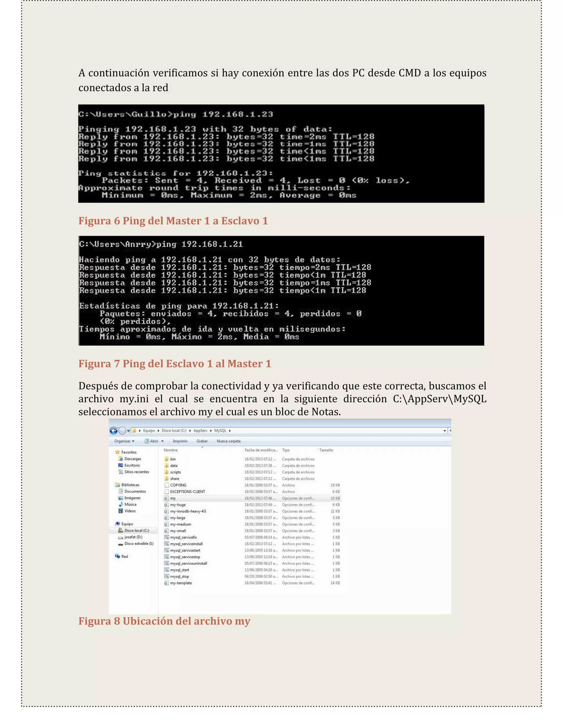Open Documentos library in sidebar
This screenshot has width=563, height=728.
tap(135, 491)
